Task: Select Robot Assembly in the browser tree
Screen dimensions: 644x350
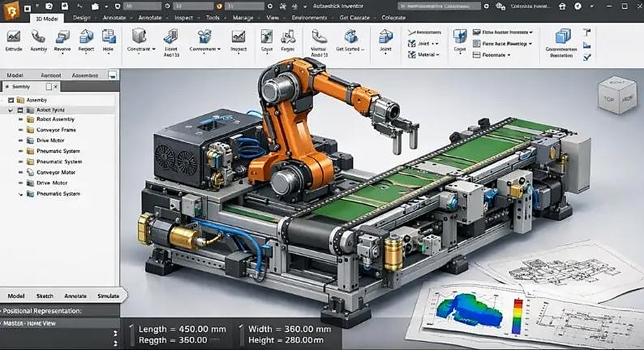Action: pos(55,119)
